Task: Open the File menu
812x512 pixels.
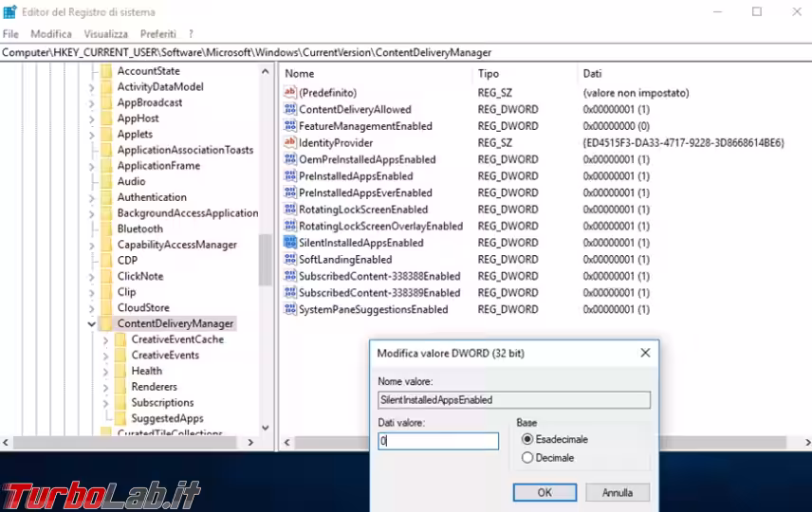Action: pyautogui.click(x=10, y=33)
